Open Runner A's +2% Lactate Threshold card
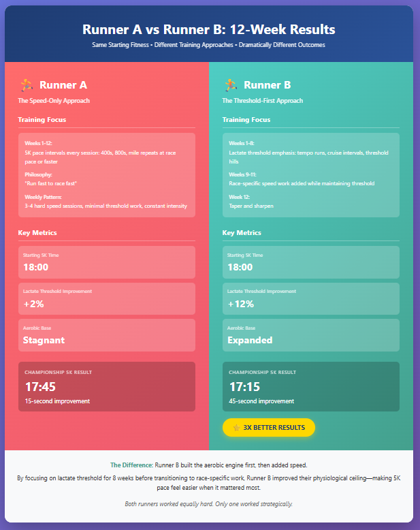420x530 pixels. (106, 298)
